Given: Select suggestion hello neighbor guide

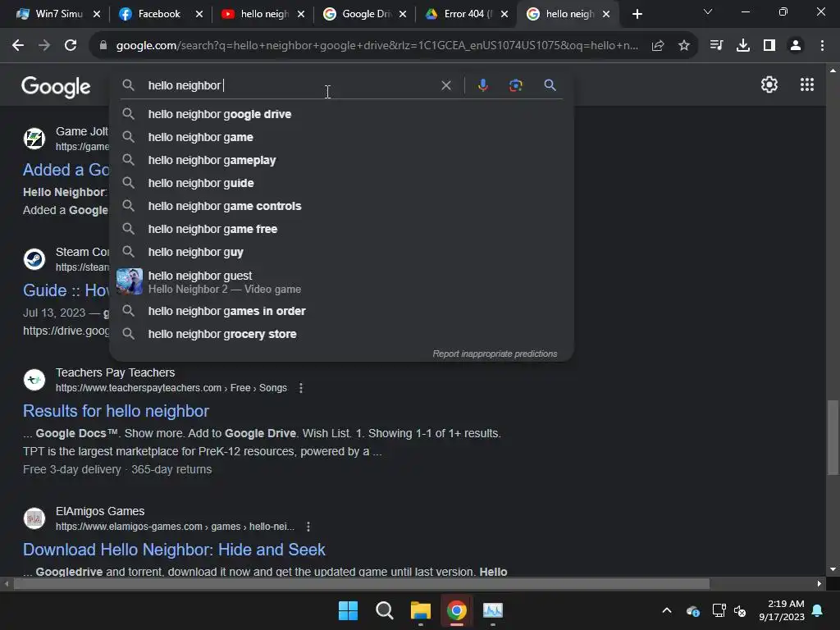Looking at the screenshot, I should 341,183.
